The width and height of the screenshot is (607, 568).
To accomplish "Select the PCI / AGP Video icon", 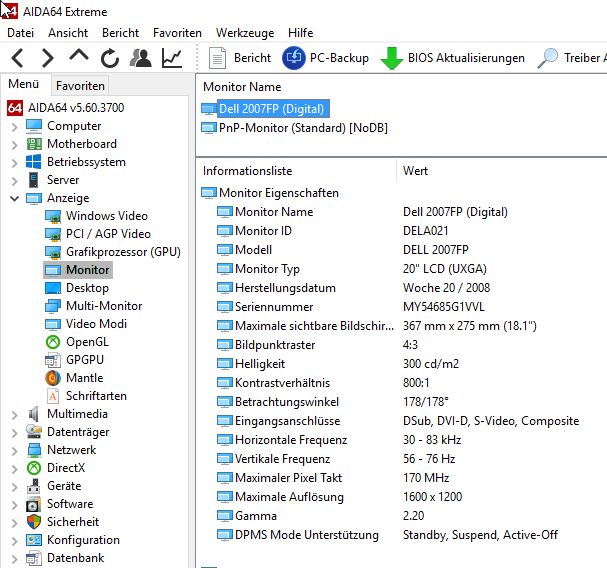I will 53,235.
